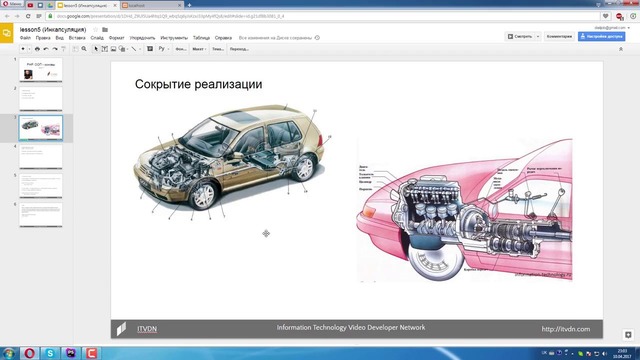Open the input tools Ру dropdown
The height and width of the screenshot is (360, 640).
163,49
